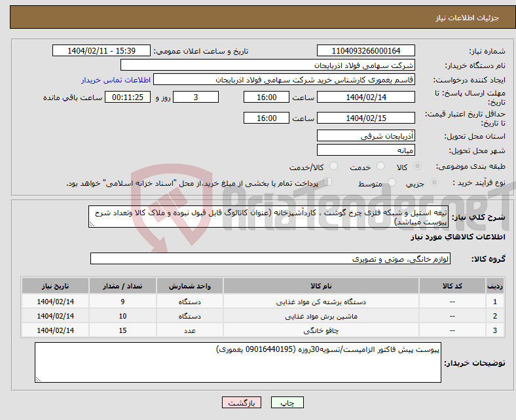Click the response deadline date 1404/02/14 field
Viewport: 516px width, 420px height.
tap(366, 97)
